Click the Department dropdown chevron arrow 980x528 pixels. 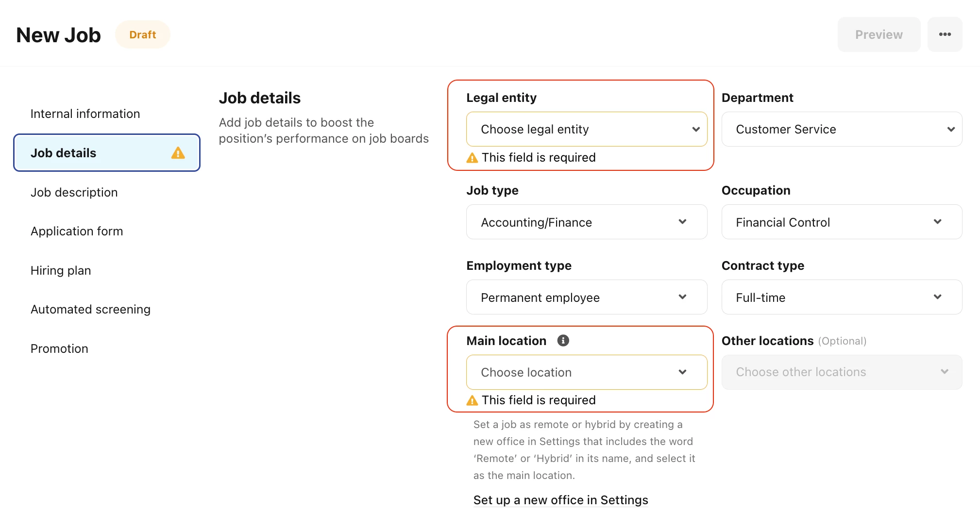pyautogui.click(x=951, y=129)
